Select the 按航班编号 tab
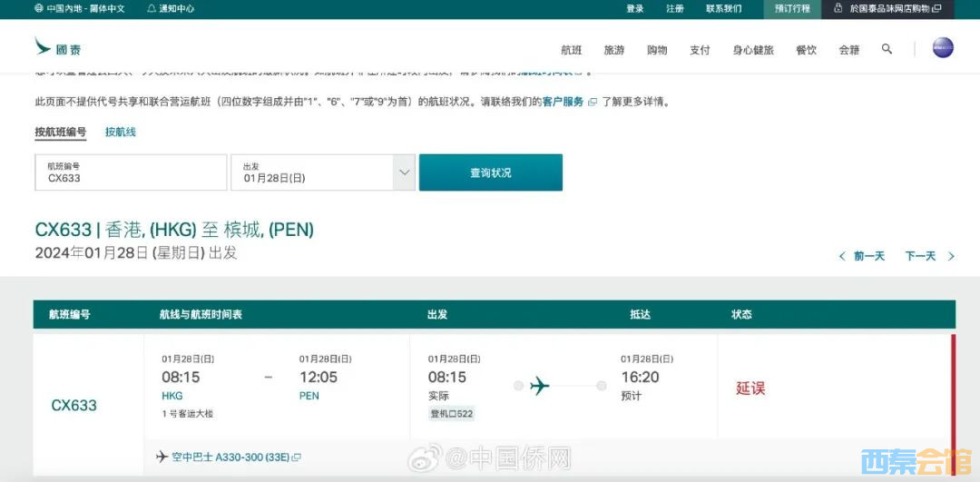The height and width of the screenshot is (482, 980). tap(61, 133)
